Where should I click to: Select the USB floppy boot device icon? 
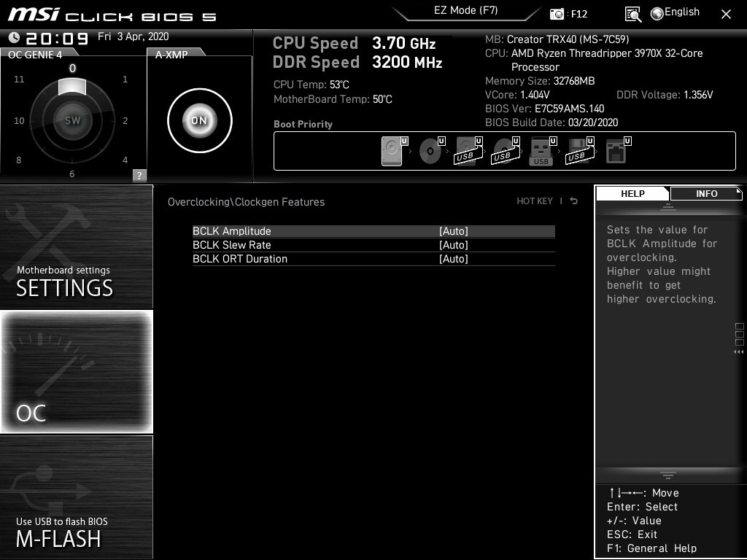579,151
